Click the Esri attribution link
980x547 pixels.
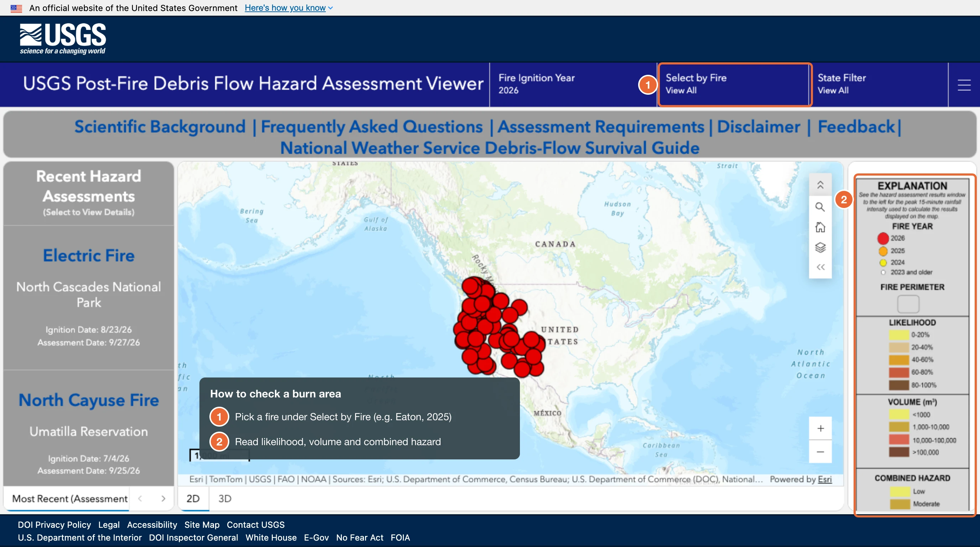(825, 479)
